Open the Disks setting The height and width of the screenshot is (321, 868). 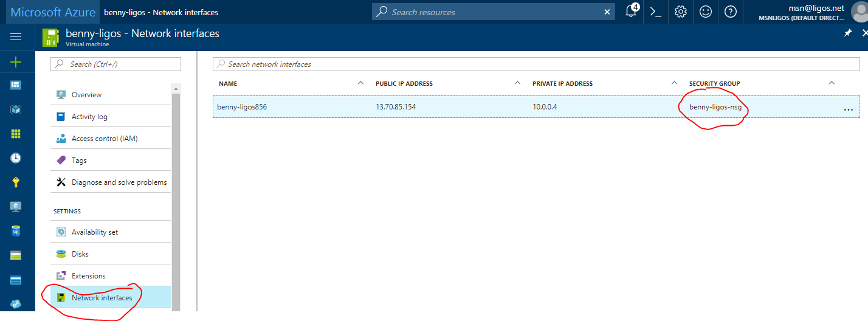click(111, 254)
